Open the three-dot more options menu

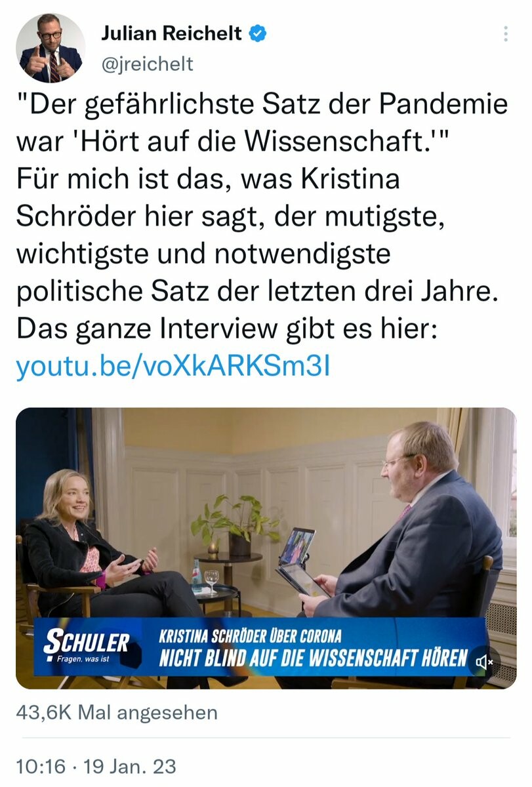[505, 33]
